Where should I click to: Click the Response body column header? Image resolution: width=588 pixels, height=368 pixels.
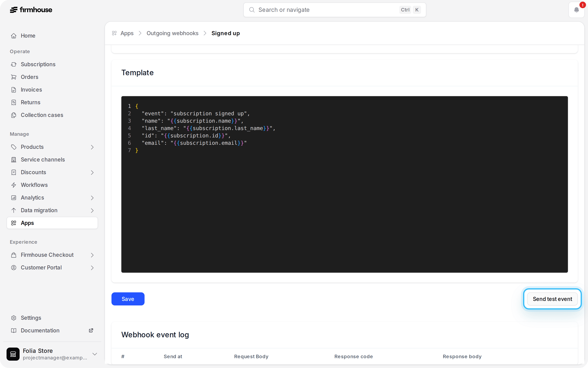[x=462, y=357]
